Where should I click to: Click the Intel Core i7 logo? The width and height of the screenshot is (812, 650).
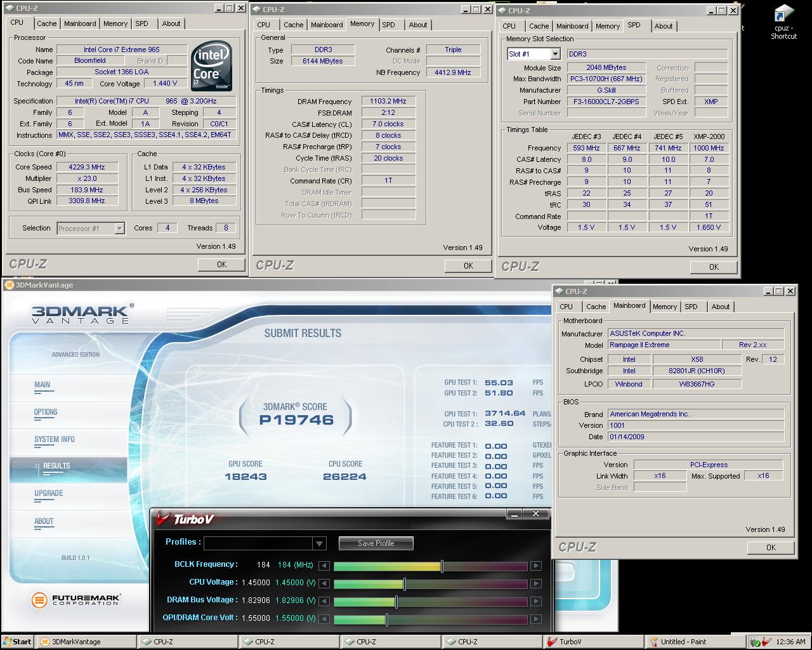[x=212, y=67]
